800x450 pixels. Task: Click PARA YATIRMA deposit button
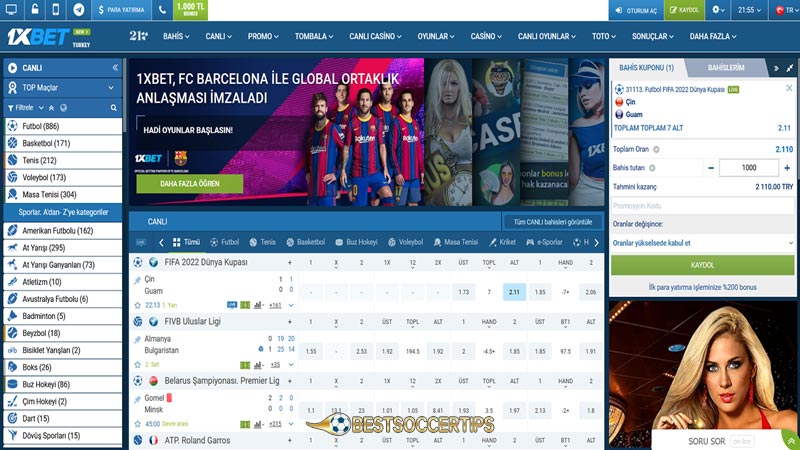pos(121,10)
